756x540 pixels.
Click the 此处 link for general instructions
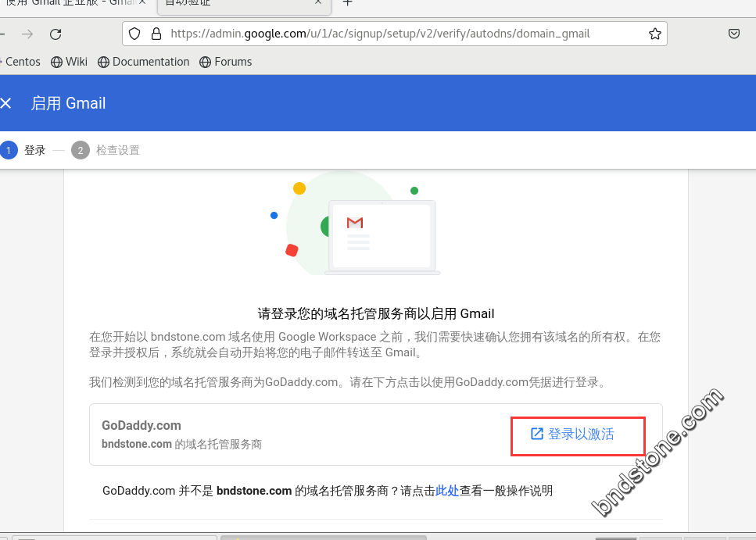click(447, 491)
